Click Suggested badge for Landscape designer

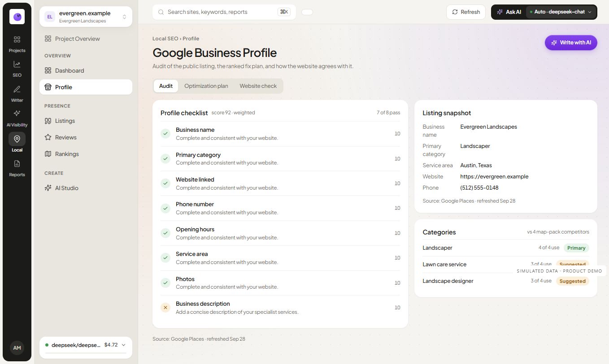tap(573, 281)
